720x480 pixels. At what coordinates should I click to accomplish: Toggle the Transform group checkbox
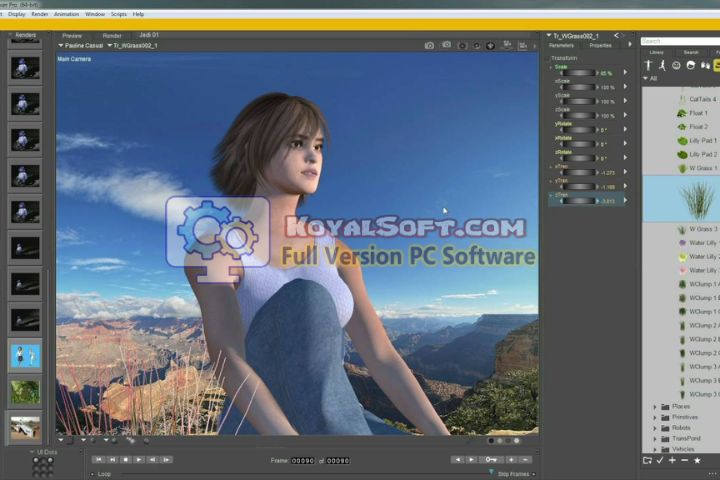(547, 58)
